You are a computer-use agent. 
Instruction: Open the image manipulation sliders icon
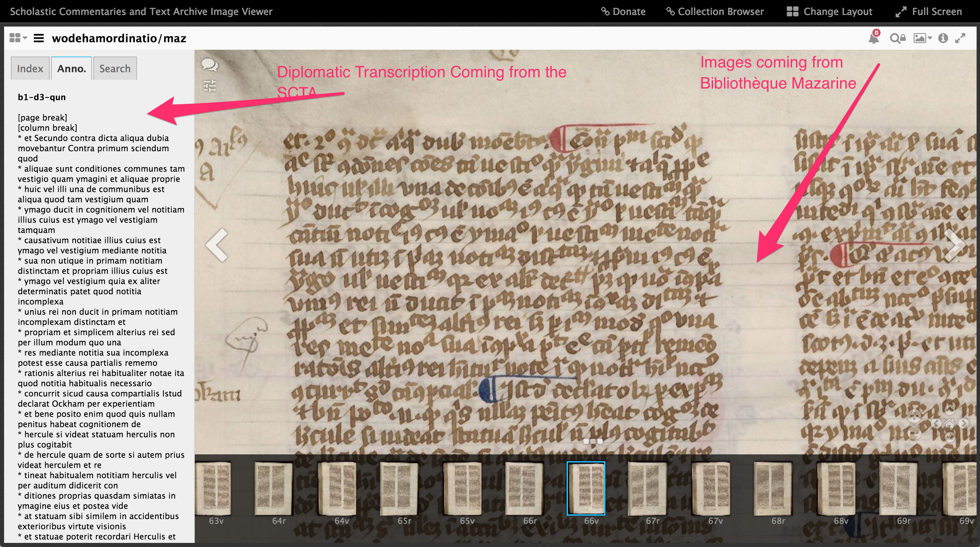click(210, 86)
